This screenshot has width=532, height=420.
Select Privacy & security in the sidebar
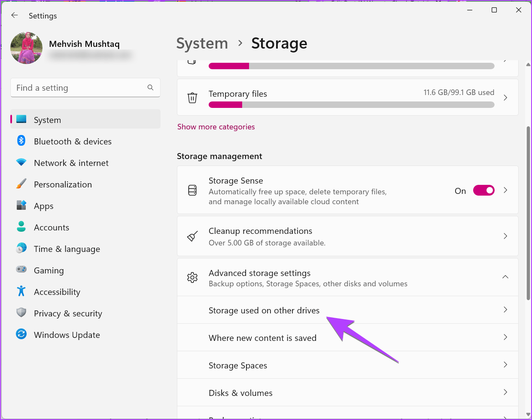click(x=68, y=313)
